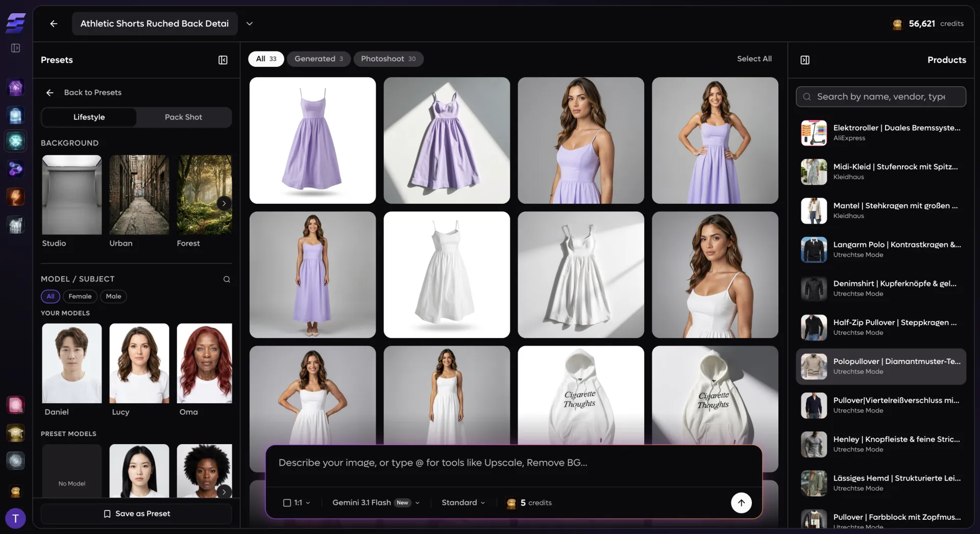Collapse the Presets panel
This screenshot has height=534, width=980.
pos(223,60)
